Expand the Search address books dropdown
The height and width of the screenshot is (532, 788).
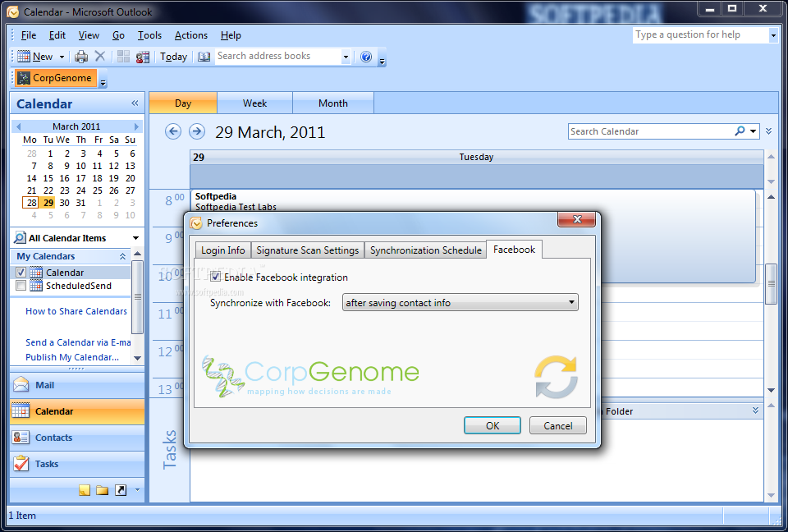click(x=346, y=57)
